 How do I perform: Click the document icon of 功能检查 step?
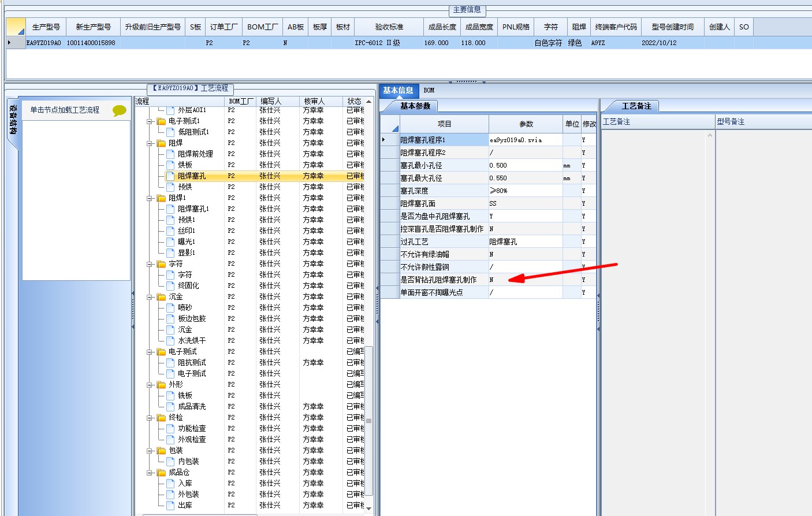point(170,429)
